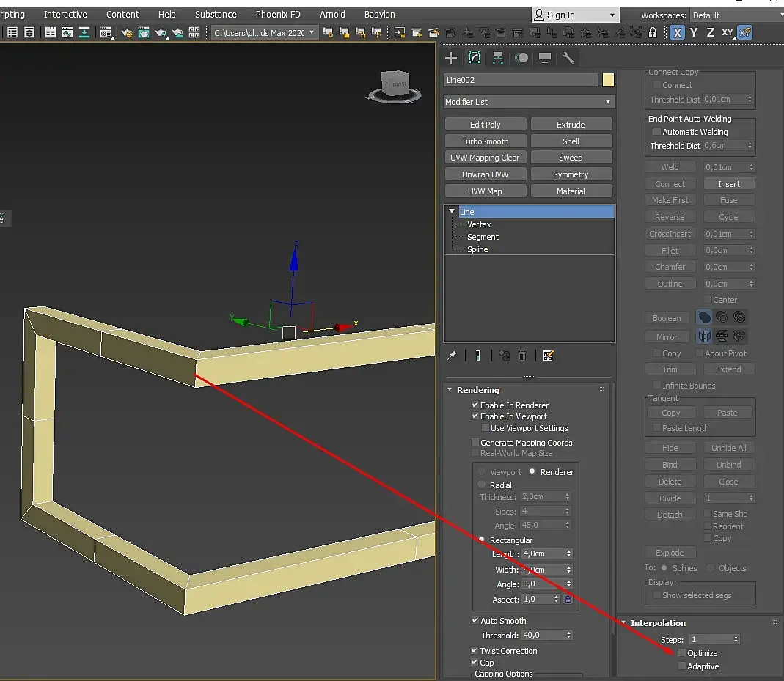Click the Sweep modifier button
The height and width of the screenshot is (681, 784).
[x=571, y=158]
